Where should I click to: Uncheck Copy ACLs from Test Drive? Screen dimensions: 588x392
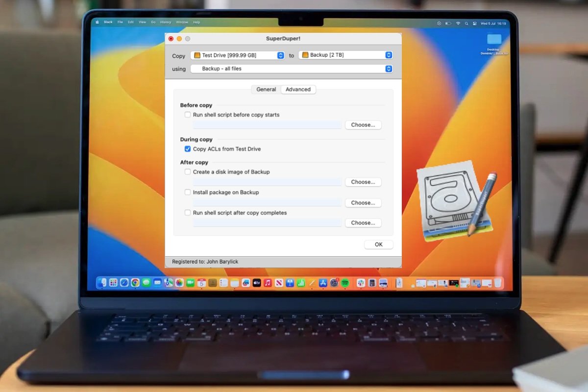(188, 149)
